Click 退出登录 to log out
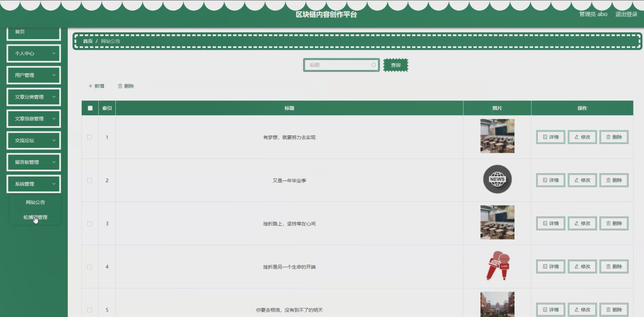The height and width of the screenshot is (317, 644). 626,14
